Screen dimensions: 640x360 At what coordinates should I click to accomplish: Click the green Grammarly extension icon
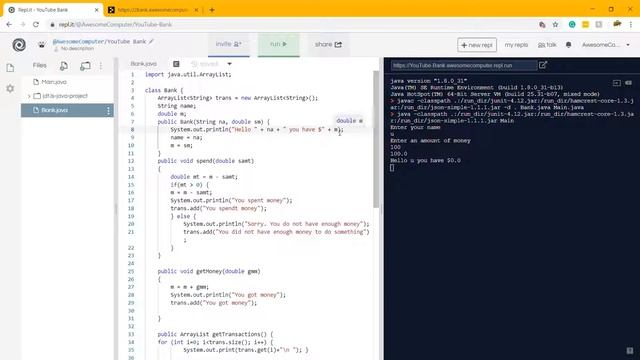tap(572, 24)
